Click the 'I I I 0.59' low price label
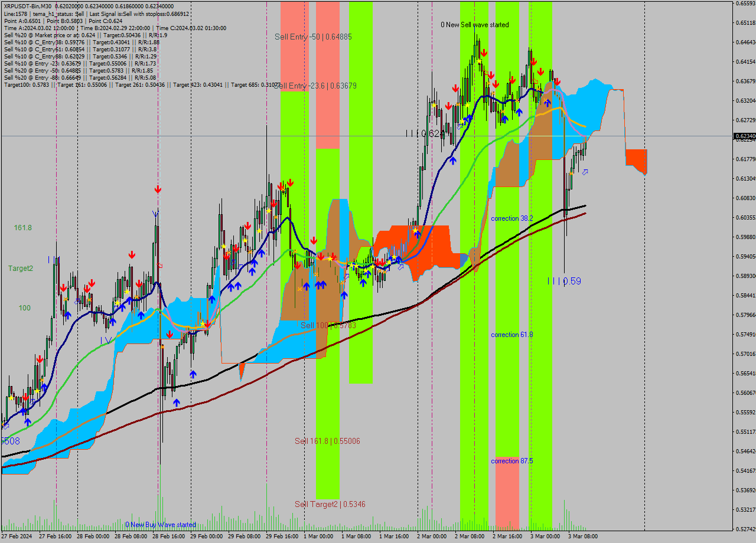The width and height of the screenshot is (756, 543). click(564, 282)
